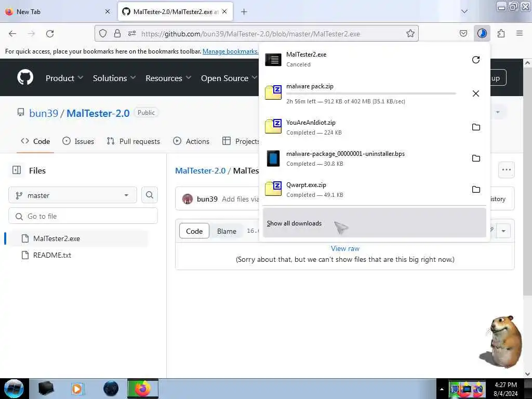The height and width of the screenshot is (399, 532).
Task: Reload the current page
Action: tap(50, 33)
